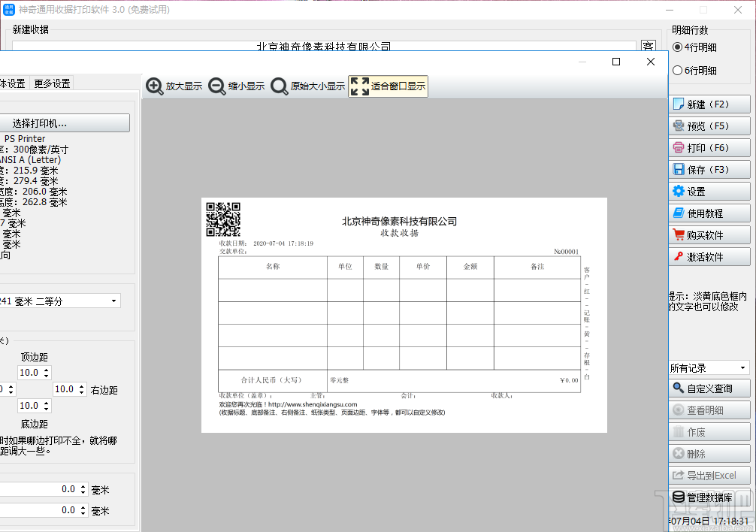Click the export to Excel icon
756x532 pixels.
(x=679, y=475)
